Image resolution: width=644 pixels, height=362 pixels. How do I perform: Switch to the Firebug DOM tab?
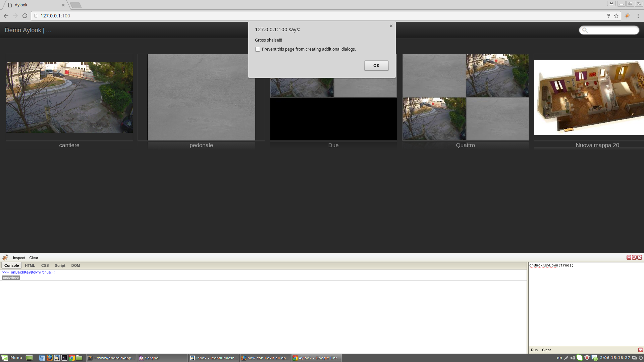pyautogui.click(x=75, y=265)
